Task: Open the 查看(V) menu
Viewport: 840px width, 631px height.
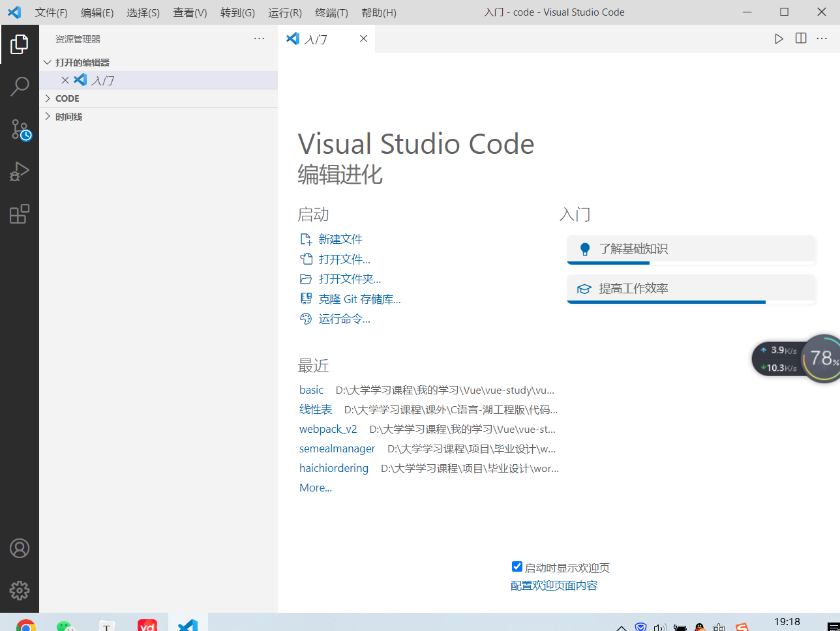Action: 190,12
